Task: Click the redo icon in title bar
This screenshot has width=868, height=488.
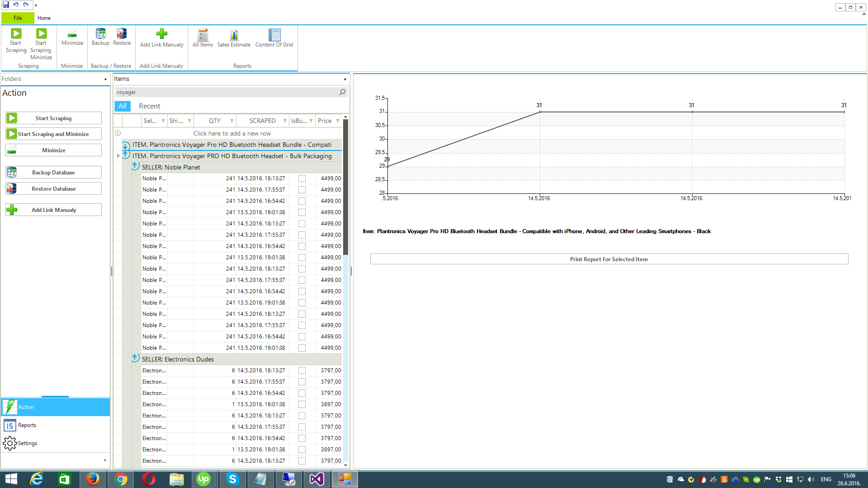Action: (26, 5)
